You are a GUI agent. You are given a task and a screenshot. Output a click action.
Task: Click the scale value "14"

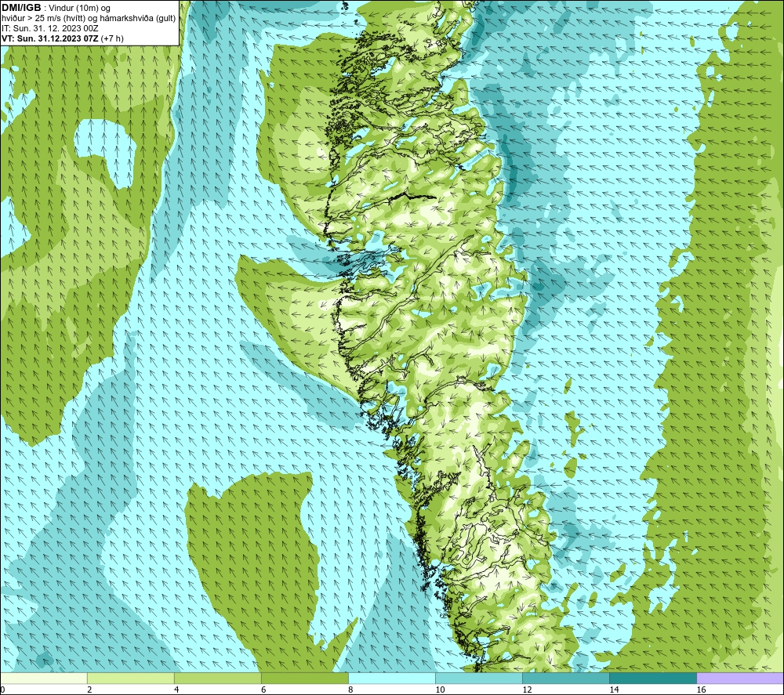click(x=614, y=690)
